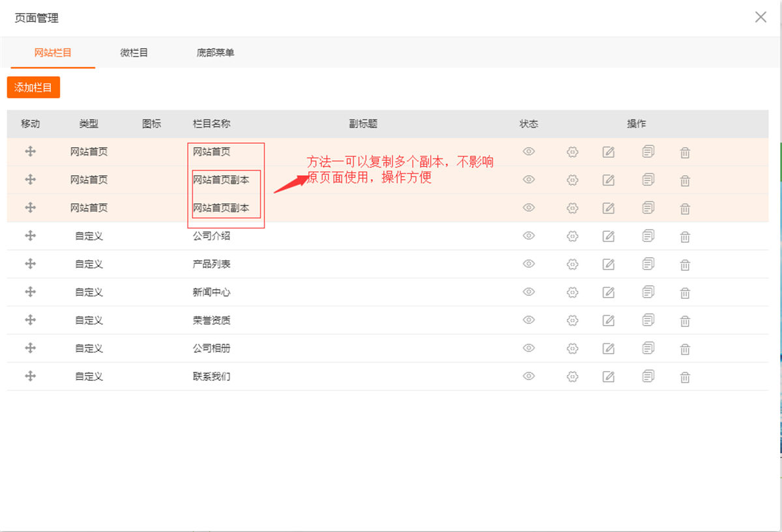
Task: Close the 页面管理 dialog
Action: pyautogui.click(x=760, y=18)
